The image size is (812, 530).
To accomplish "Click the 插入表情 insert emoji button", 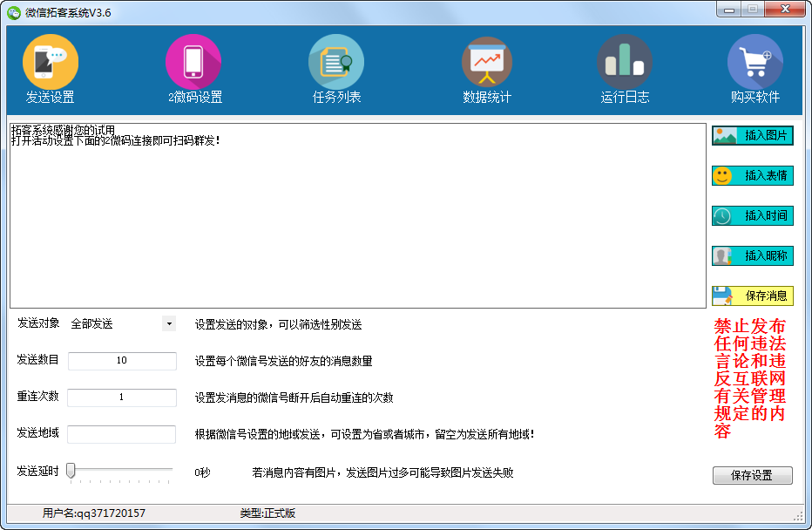I will click(753, 175).
